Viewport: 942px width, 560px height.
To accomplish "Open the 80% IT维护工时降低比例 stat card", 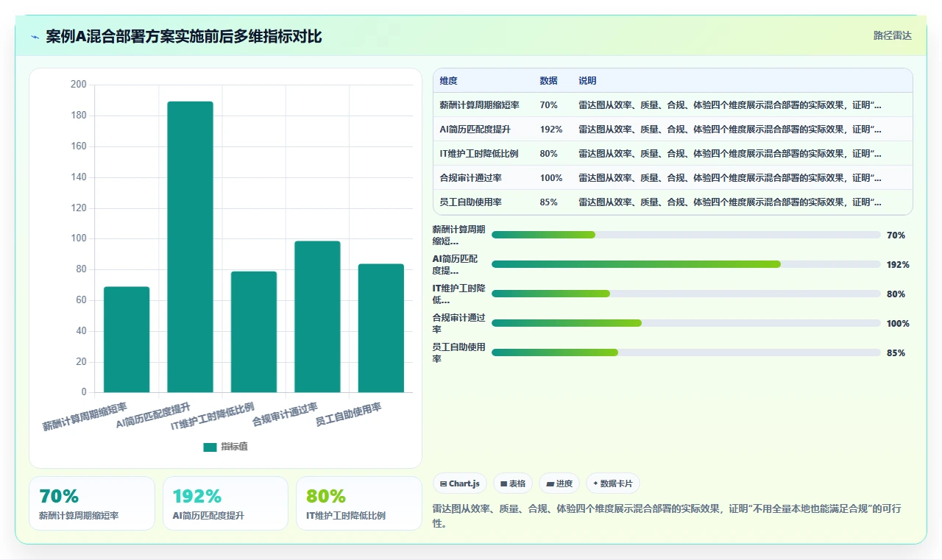I will click(x=359, y=503).
